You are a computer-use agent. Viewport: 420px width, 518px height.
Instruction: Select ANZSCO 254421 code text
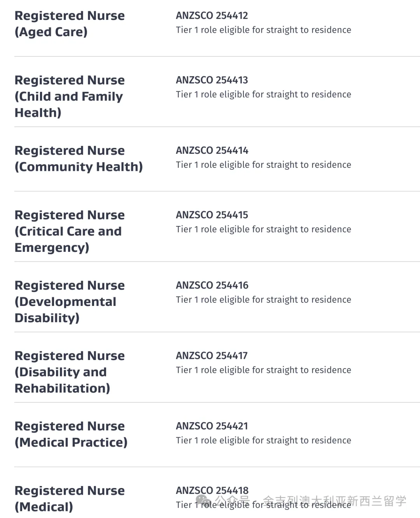212,426
